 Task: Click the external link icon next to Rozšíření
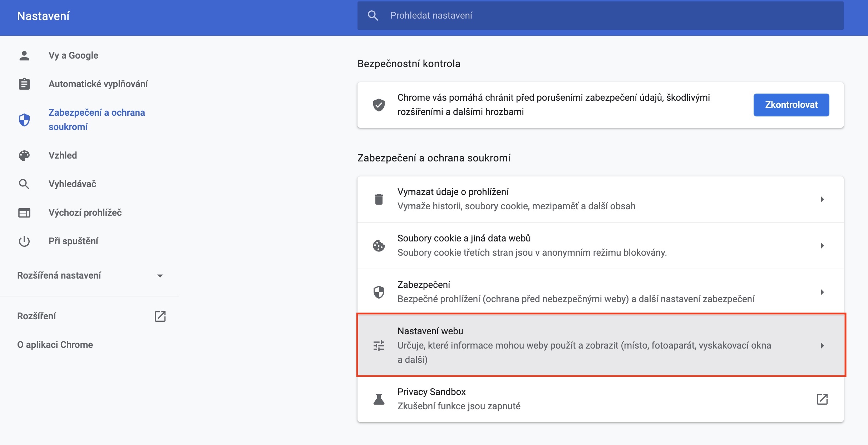point(160,316)
